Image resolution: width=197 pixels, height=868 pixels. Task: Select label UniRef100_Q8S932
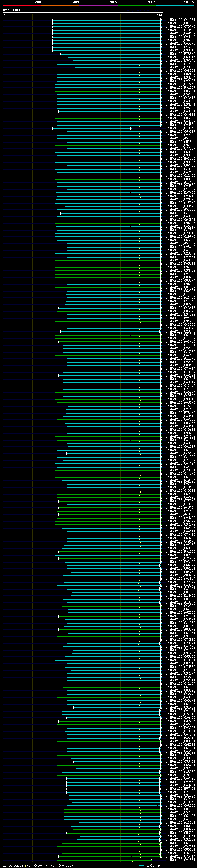pyautogui.click(x=180, y=118)
